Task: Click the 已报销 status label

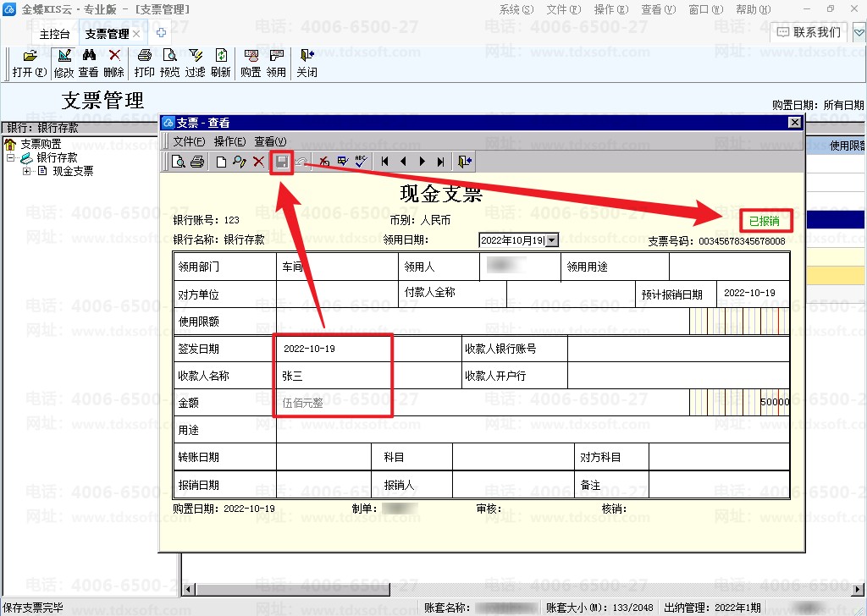Action: (765, 221)
